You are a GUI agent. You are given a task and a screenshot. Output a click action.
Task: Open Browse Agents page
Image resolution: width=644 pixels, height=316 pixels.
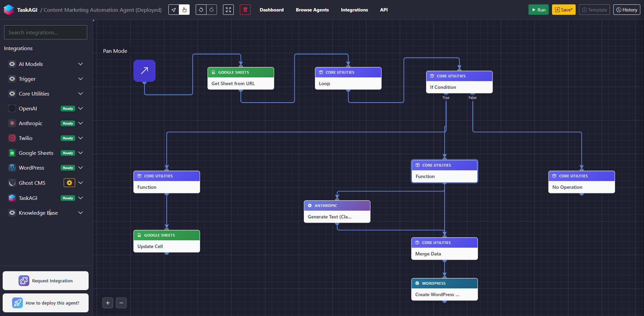tap(312, 10)
